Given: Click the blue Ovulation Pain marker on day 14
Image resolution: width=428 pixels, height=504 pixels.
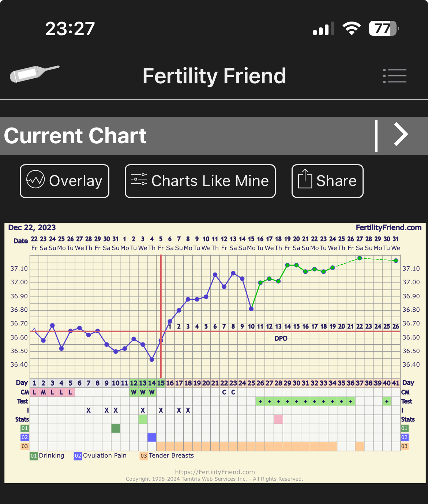Looking at the screenshot, I should [x=152, y=437].
